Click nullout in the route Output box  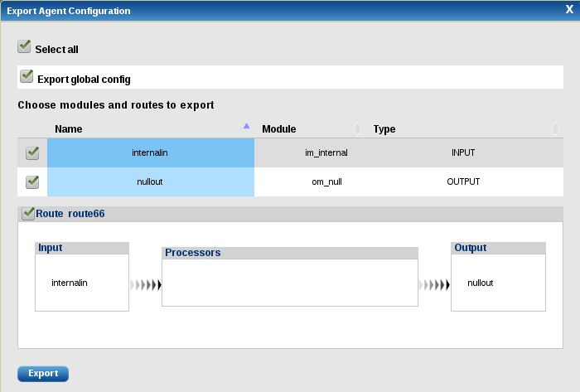coord(481,283)
